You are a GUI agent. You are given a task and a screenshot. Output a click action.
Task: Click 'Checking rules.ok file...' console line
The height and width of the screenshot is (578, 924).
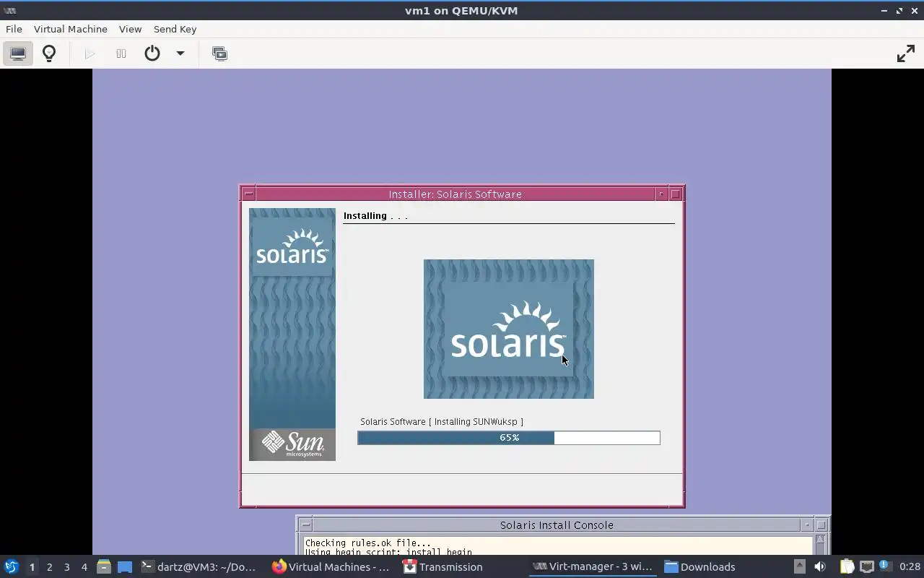pyautogui.click(x=367, y=543)
